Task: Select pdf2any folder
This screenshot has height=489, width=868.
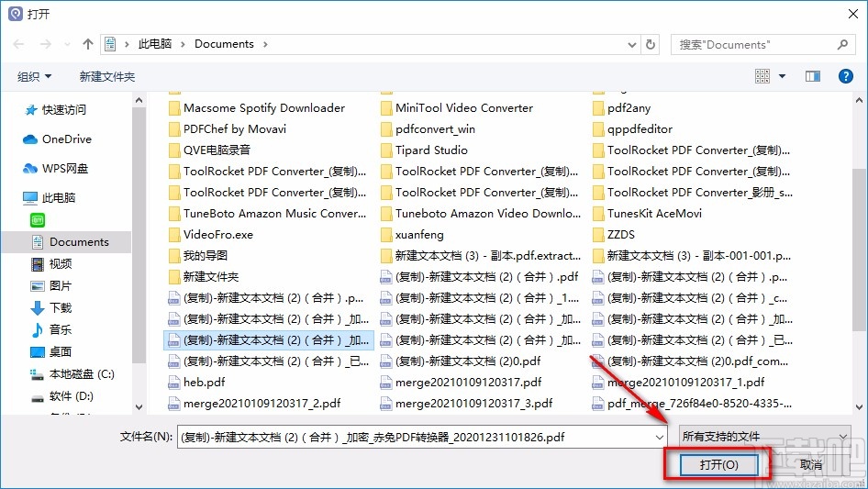Action: [622, 108]
